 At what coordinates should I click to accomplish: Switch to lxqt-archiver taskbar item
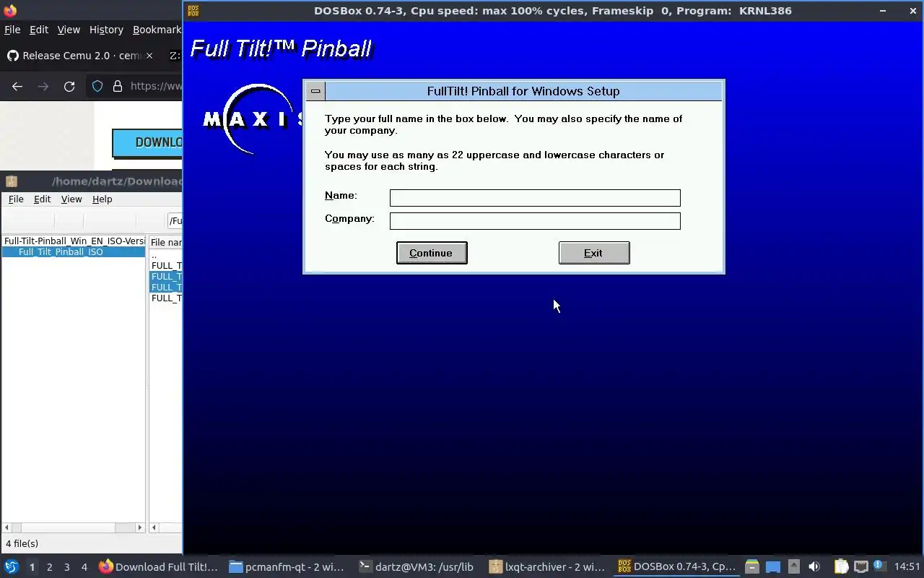point(547,567)
